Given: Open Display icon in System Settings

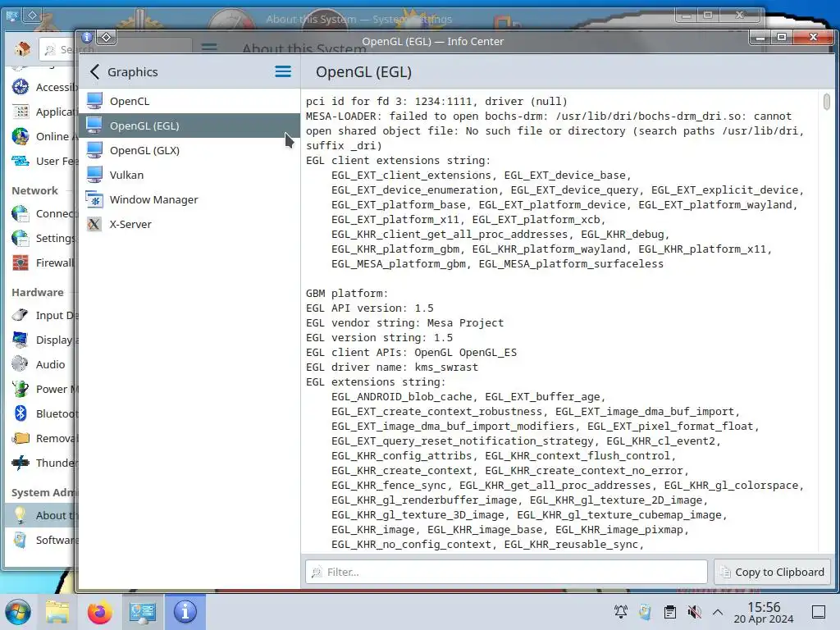Looking at the screenshot, I should pos(21,340).
